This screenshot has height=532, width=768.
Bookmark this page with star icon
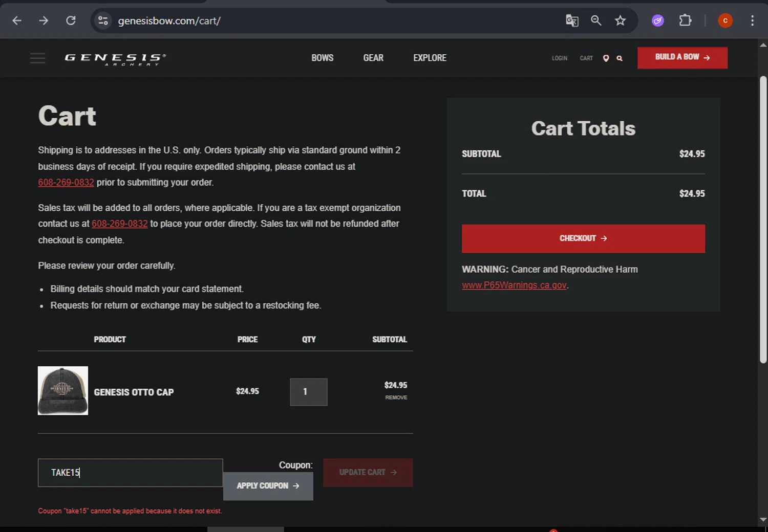(621, 20)
